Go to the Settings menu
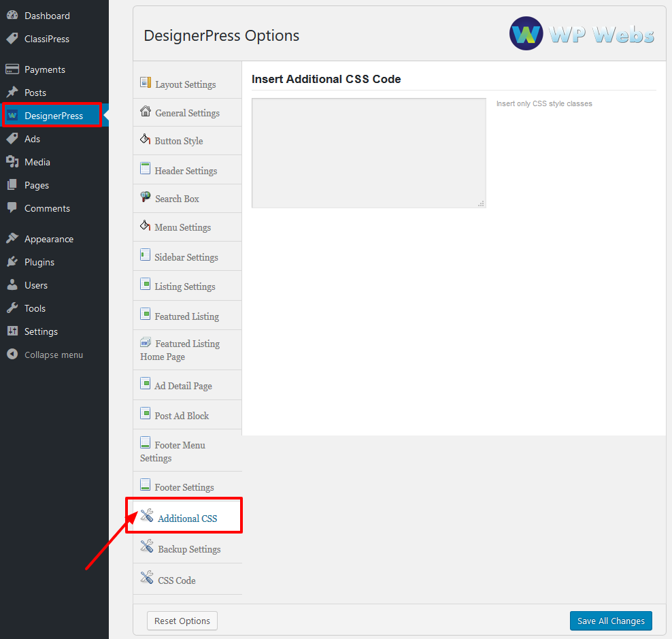 (54, 331)
